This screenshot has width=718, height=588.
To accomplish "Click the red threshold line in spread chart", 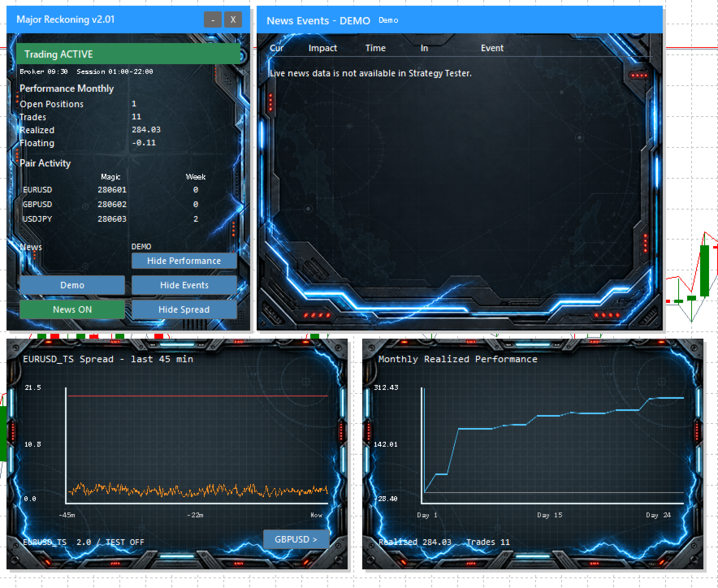I will click(x=198, y=396).
